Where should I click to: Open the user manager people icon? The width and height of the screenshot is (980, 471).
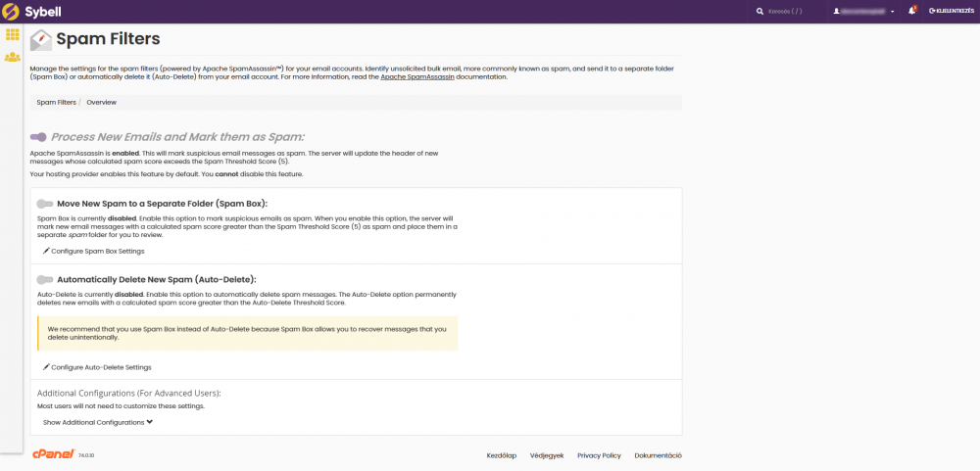12,57
